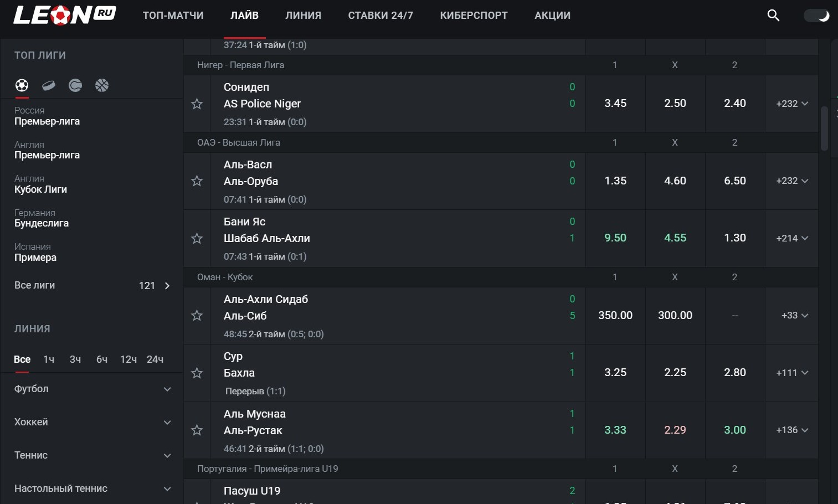Viewport: 838px width, 504px height.
Task: Open Англия Кубок Лиги league
Action: click(40, 184)
